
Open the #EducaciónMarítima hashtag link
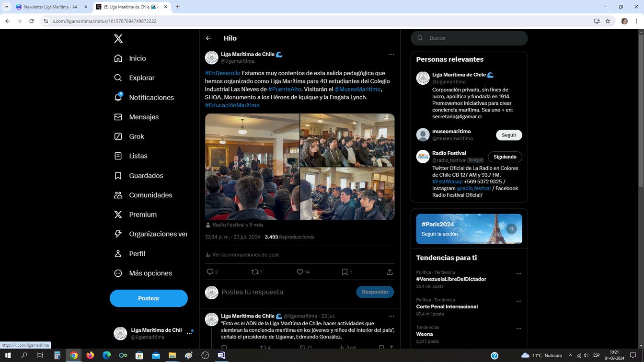coord(232,105)
